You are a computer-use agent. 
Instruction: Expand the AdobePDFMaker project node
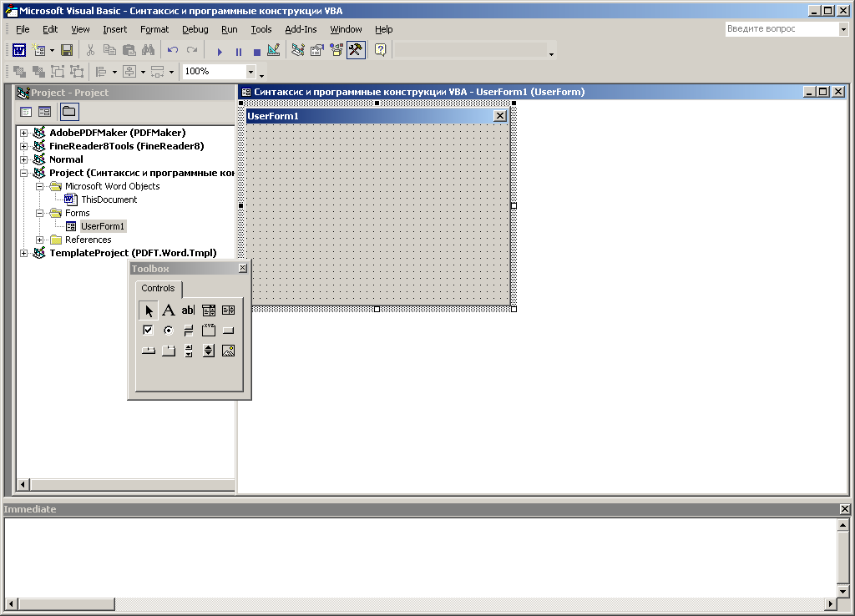pyautogui.click(x=23, y=133)
